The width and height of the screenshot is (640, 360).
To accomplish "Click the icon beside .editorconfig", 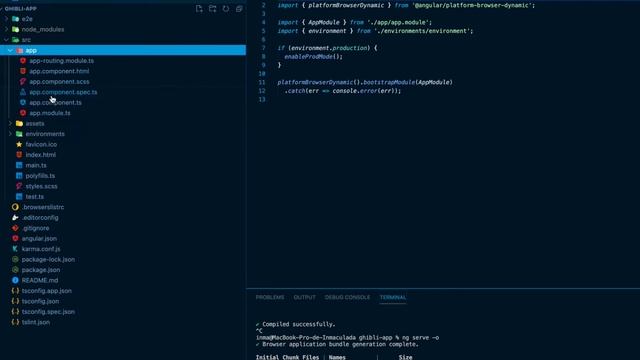I will pyautogui.click(x=15, y=218).
